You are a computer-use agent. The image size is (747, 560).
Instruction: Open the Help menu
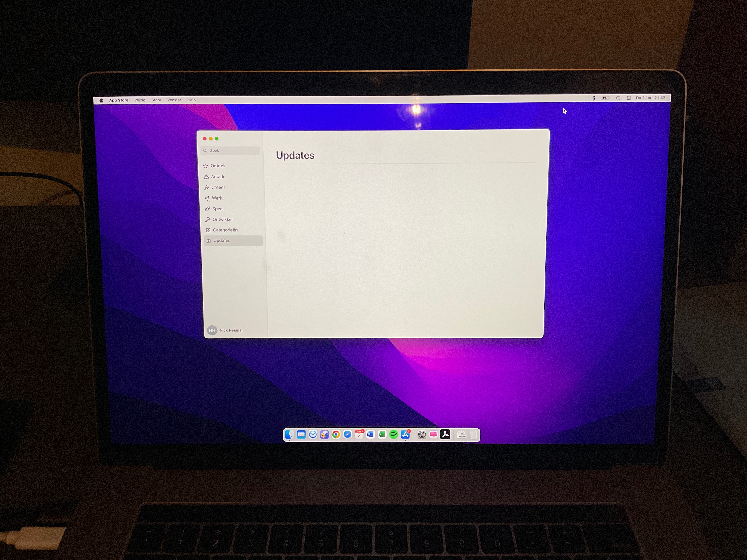click(x=192, y=100)
